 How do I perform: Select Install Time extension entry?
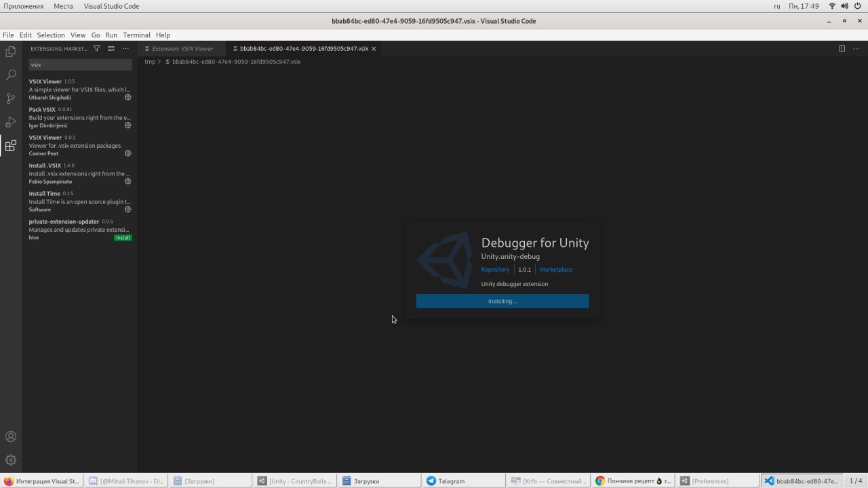pyautogui.click(x=80, y=201)
